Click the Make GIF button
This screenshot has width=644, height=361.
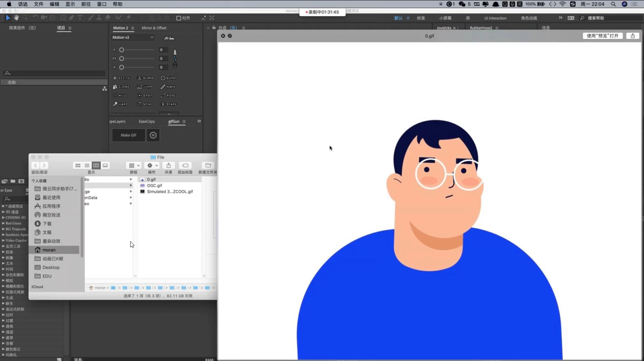point(128,135)
